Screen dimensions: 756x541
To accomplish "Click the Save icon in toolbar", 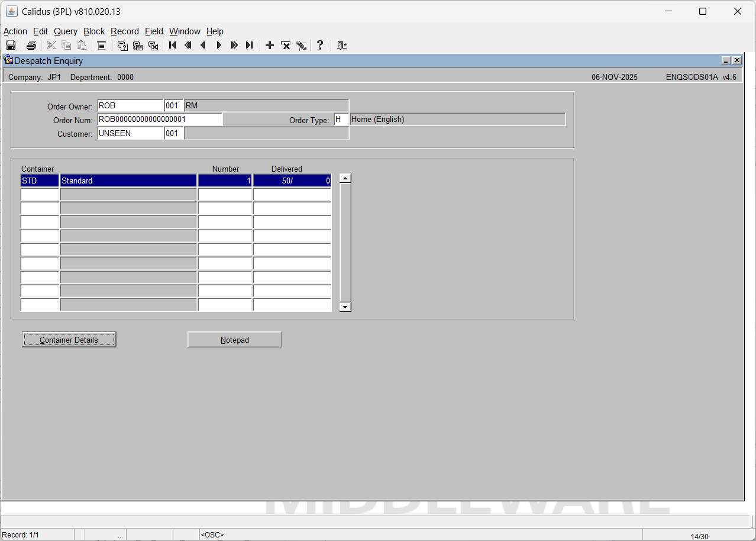I will 11,46.
